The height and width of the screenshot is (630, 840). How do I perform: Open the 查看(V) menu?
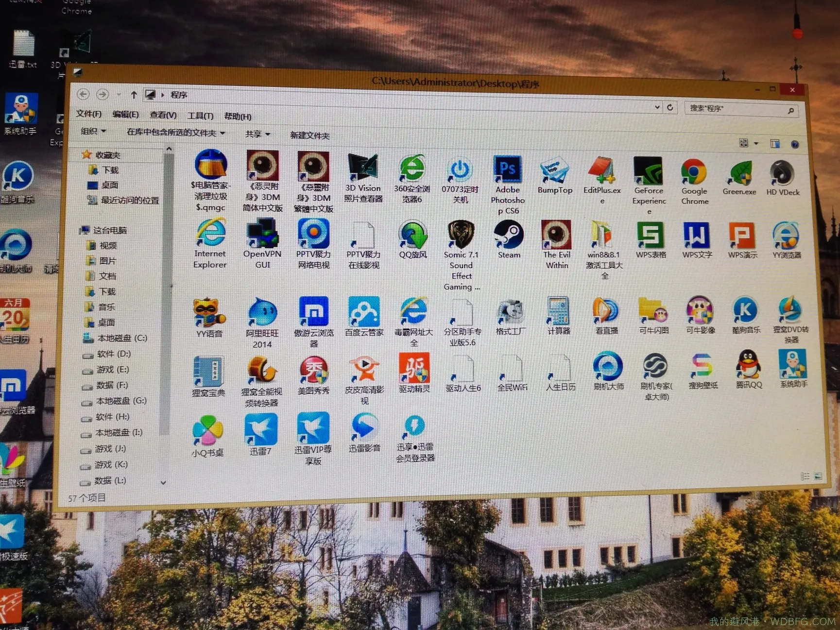pos(163,115)
